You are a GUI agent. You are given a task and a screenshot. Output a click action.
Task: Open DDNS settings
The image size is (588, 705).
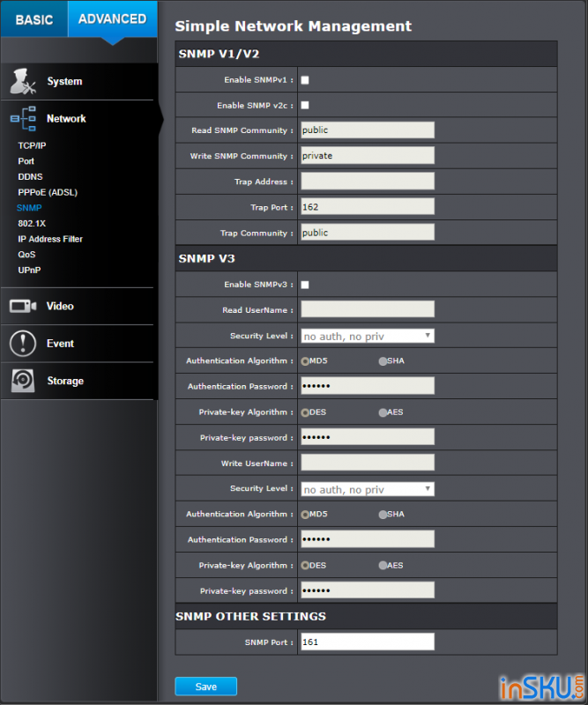pyautogui.click(x=30, y=177)
